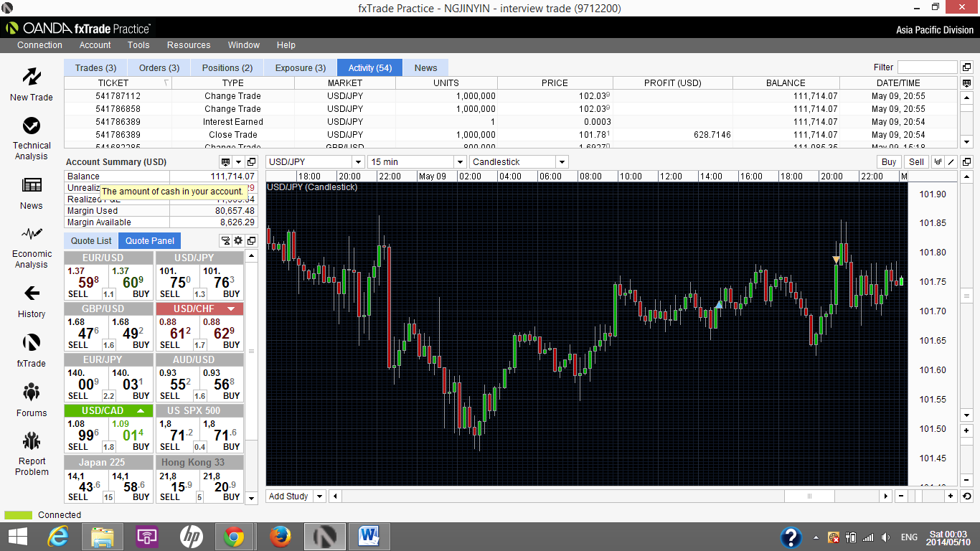Switch to the Trades (3) tab

coord(96,67)
